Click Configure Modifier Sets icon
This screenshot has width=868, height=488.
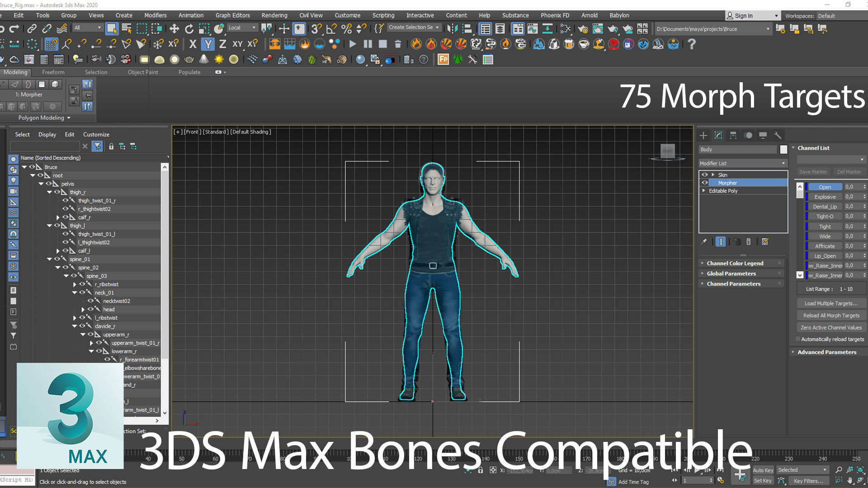(765, 242)
